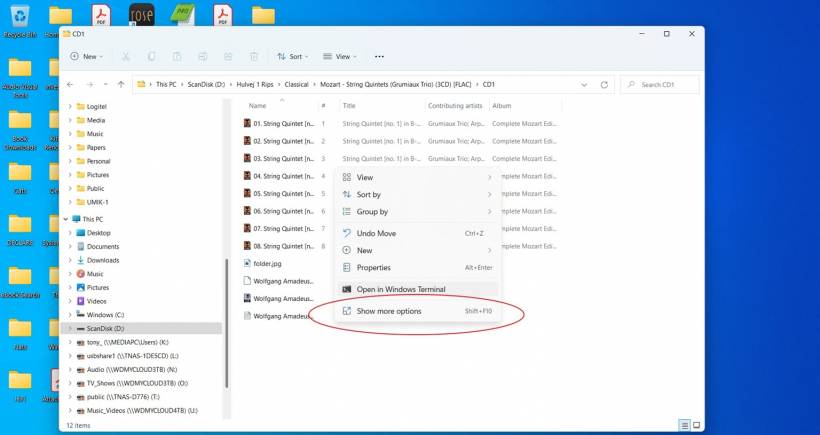Open Documents in the navigation pane
Viewport: 820px width, 435px height.
[x=103, y=246]
